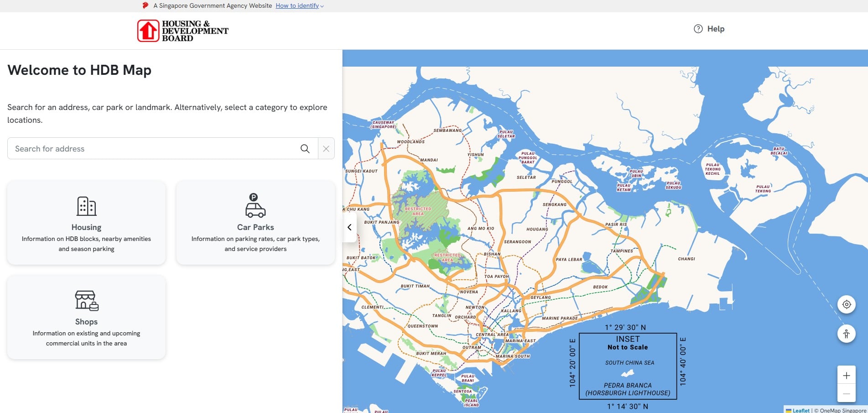The width and height of the screenshot is (868, 413).
Task: Click the HDB logo in the header
Action: tap(182, 31)
